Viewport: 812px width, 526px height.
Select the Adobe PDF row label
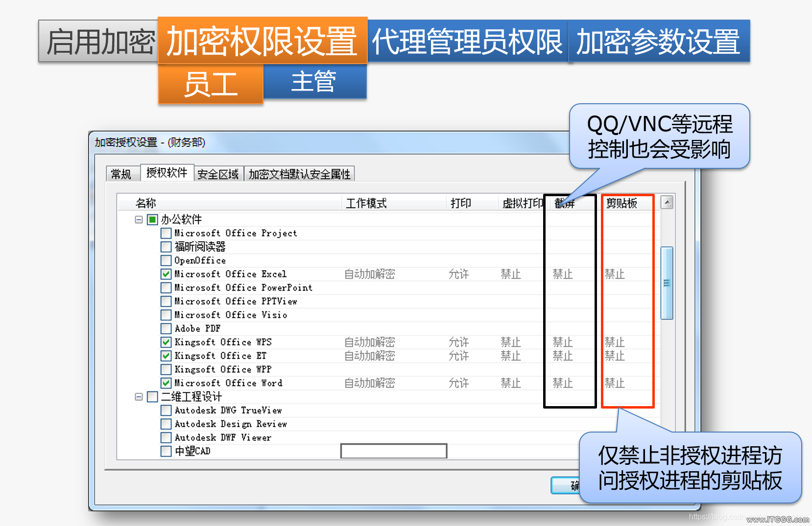click(197, 329)
